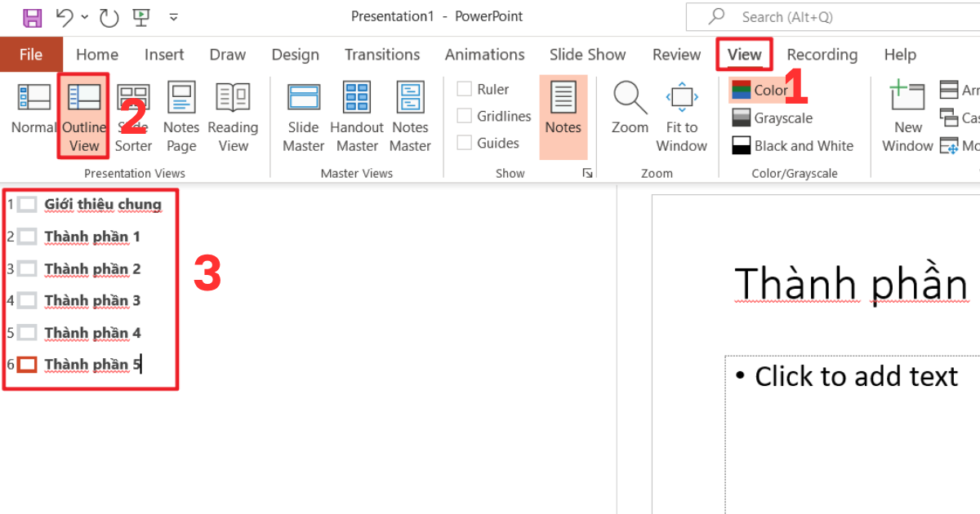Undo the last action
The height and width of the screenshot is (514, 980).
65,16
